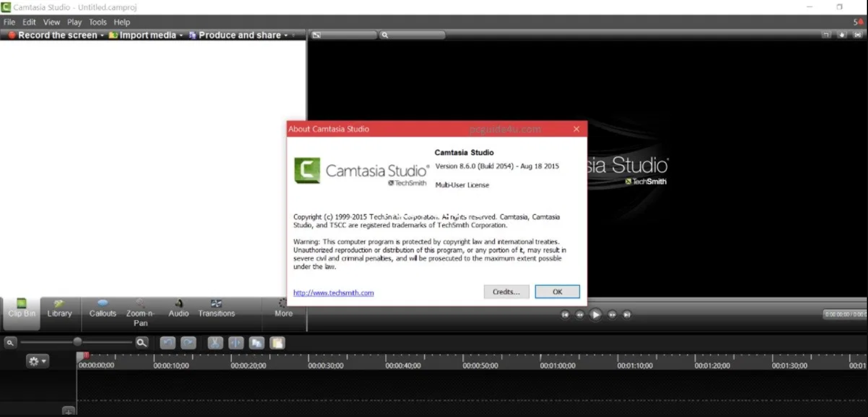Click the Multi-User License text
The image size is (868, 417).
pos(462,185)
